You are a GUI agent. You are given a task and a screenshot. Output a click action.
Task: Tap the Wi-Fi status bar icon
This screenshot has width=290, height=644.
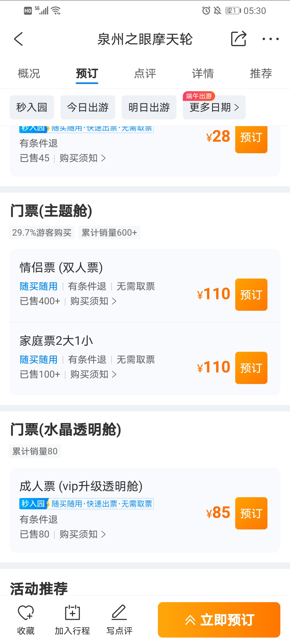(x=56, y=11)
